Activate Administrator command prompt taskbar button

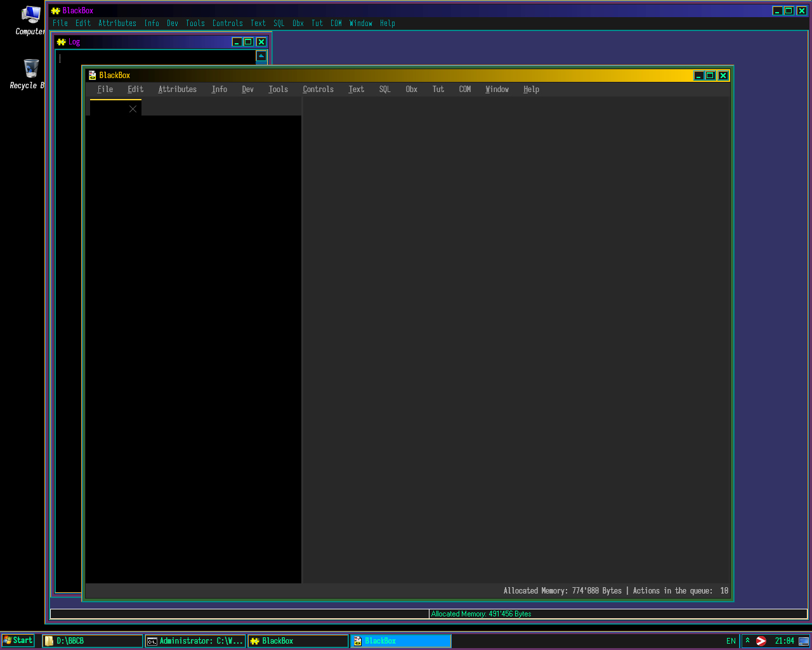pyautogui.click(x=195, y=640)
